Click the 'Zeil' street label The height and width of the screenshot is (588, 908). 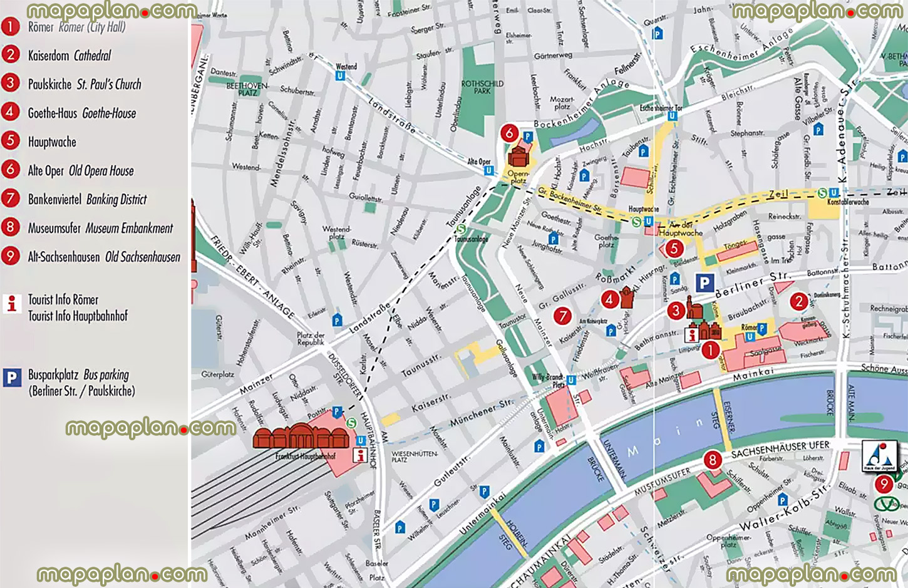[778, 194]
